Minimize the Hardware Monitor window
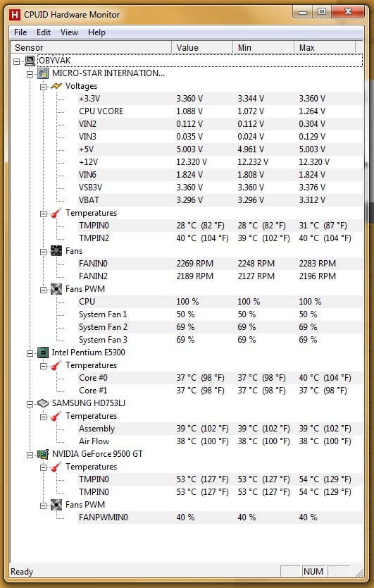Image resolution: width=374 pixels, height=588 pixels. (x=303, y=12)
